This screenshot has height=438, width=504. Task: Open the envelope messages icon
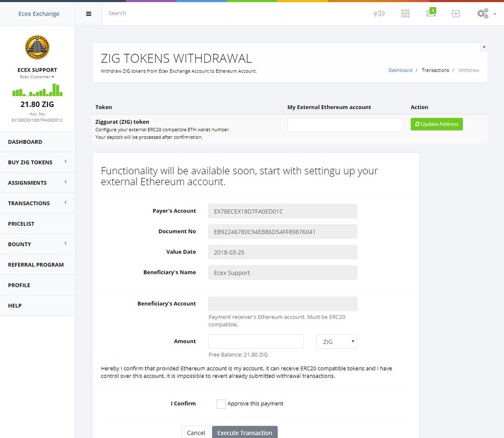[431, 13]
